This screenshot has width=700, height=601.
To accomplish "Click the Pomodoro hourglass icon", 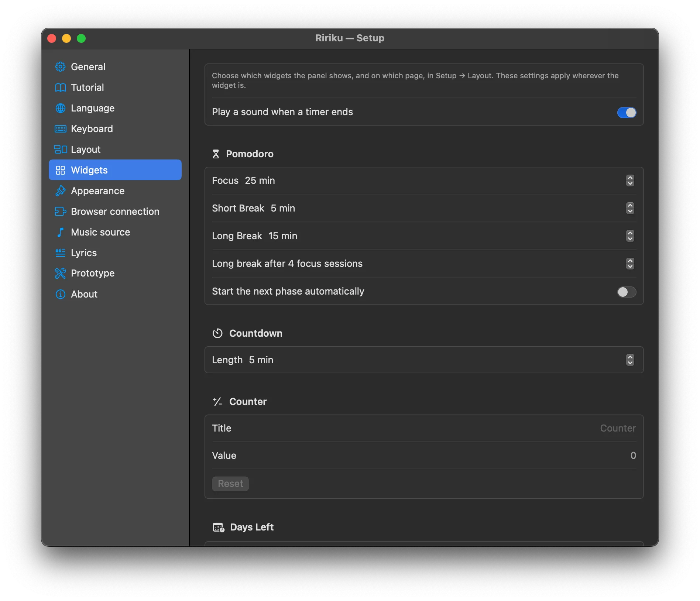I will (x=216, y=154).
